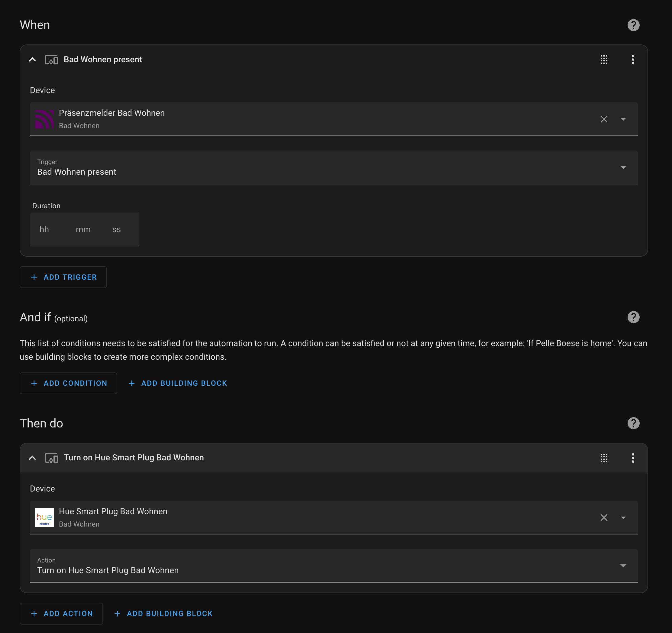Add a building block under And if

[x=177, y=383]
